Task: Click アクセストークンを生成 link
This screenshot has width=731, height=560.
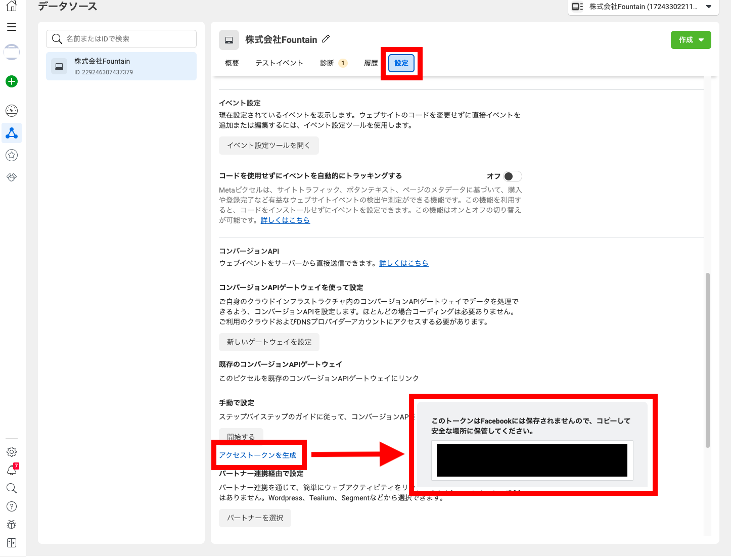Action: tap(258, 455)
